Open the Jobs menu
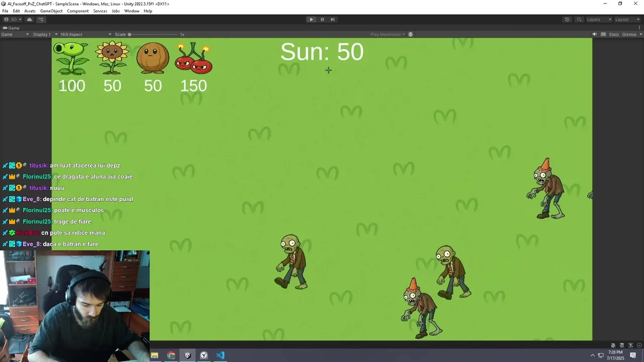This screenshot has width=644, height=362. point(116,11)
